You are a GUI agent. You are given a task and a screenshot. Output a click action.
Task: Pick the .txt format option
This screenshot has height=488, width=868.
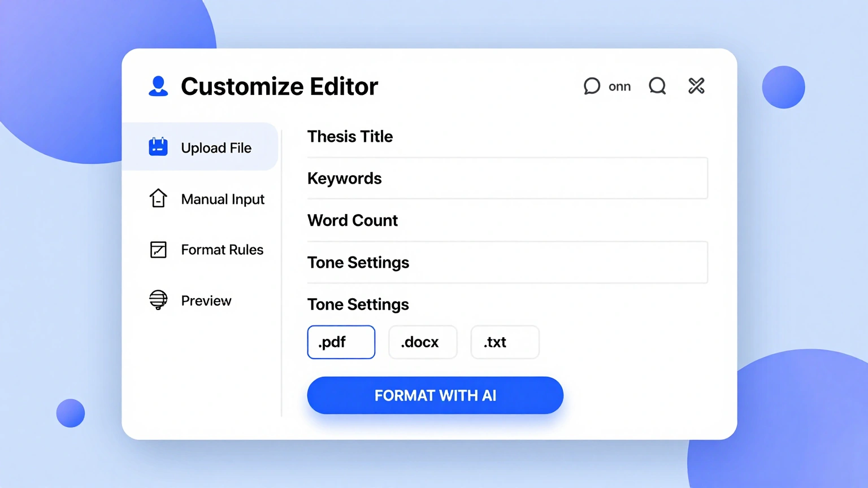click(x=505, y=342)
